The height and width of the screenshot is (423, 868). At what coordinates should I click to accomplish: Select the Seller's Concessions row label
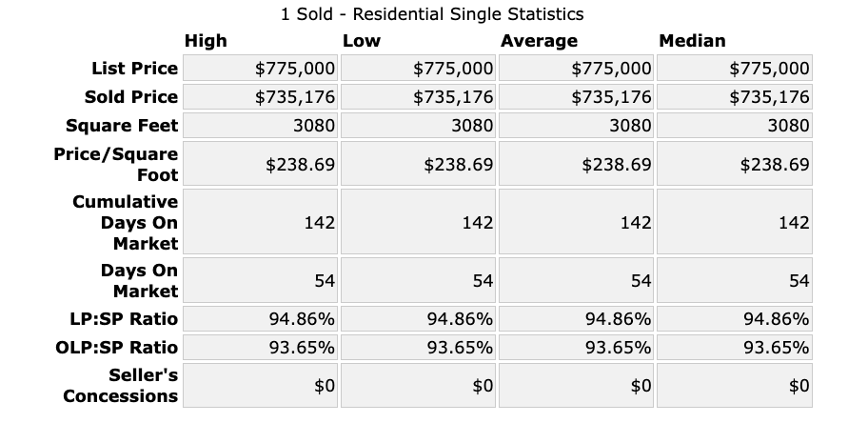point(121,385)
